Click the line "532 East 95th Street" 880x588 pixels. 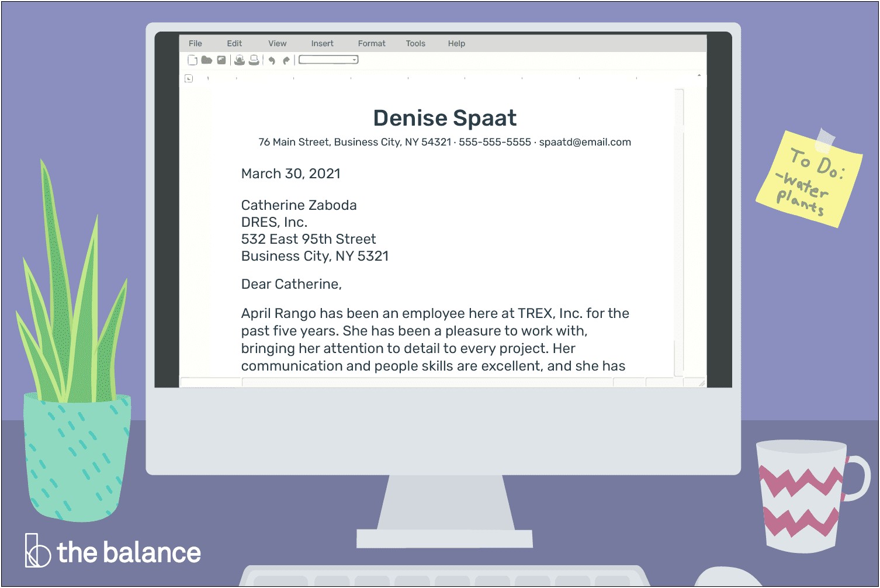coord(309,239)
